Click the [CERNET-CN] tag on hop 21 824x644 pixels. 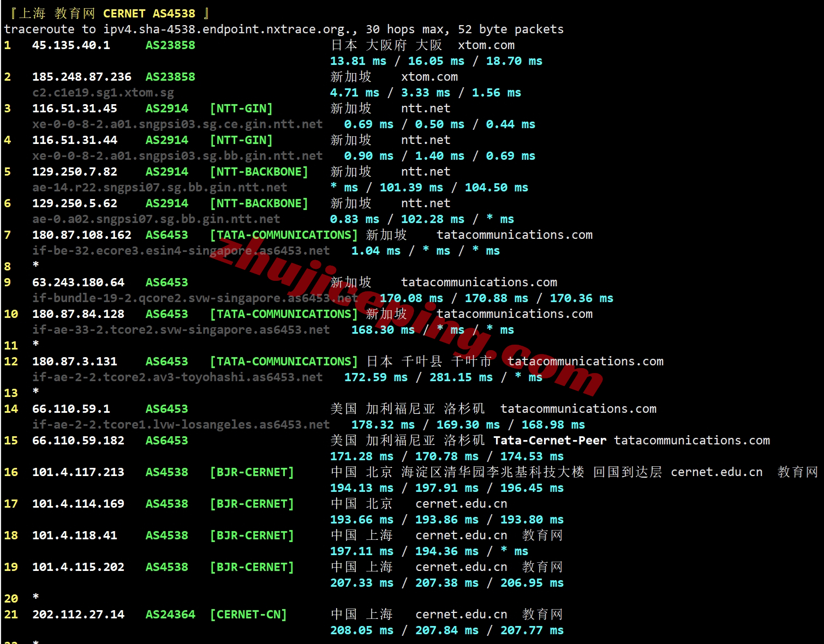[x=248, y=614]
